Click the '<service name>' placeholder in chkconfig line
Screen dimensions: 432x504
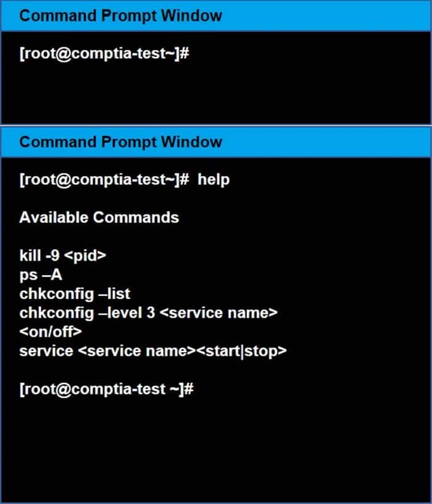[x=218, y=313]
